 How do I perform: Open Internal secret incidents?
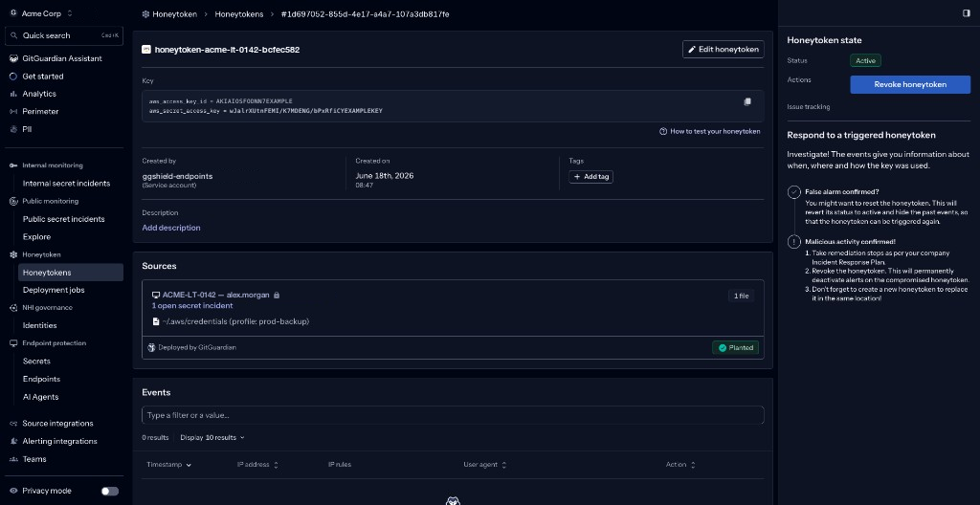(x=66, y=183)
